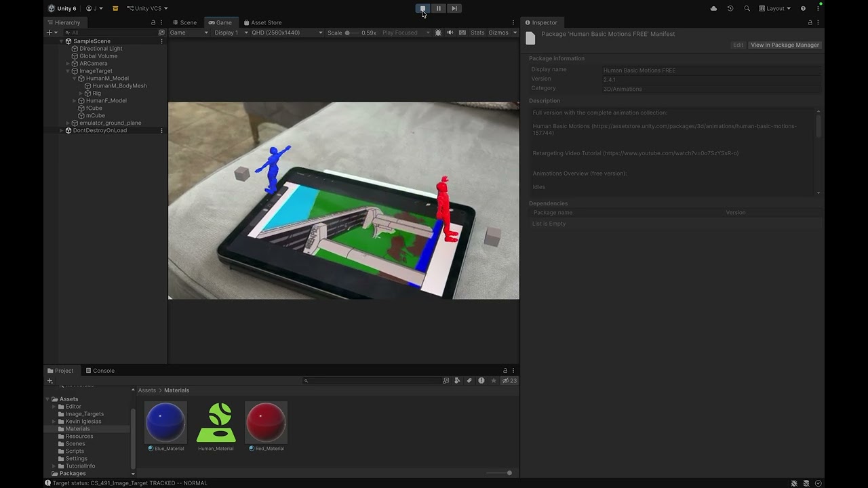Expand the ARCamera object
Screen dimensions: 868x488
pyautogui.click(x=68, y=64)
